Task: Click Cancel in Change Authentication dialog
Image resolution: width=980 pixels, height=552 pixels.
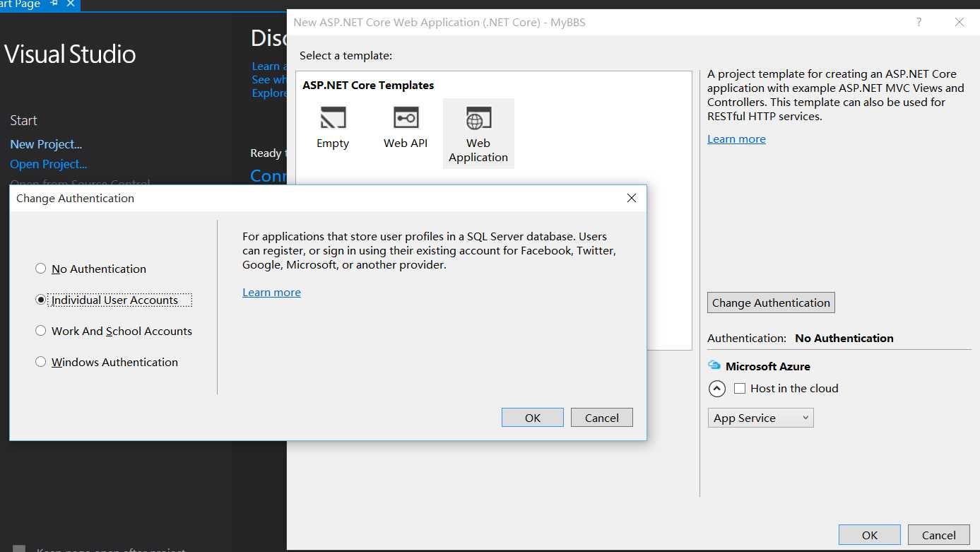Action: pyautogui.click(x=602, y=418)
